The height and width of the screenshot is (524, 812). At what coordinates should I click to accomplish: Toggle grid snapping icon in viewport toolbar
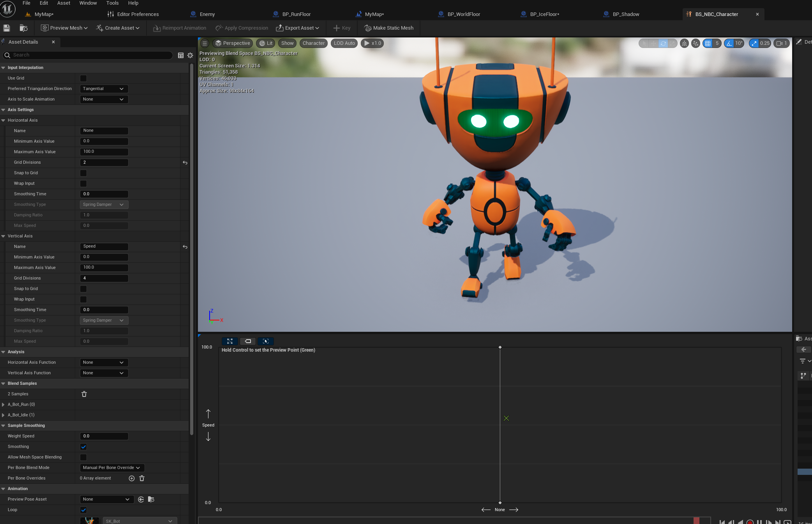(x=708, y=43)
